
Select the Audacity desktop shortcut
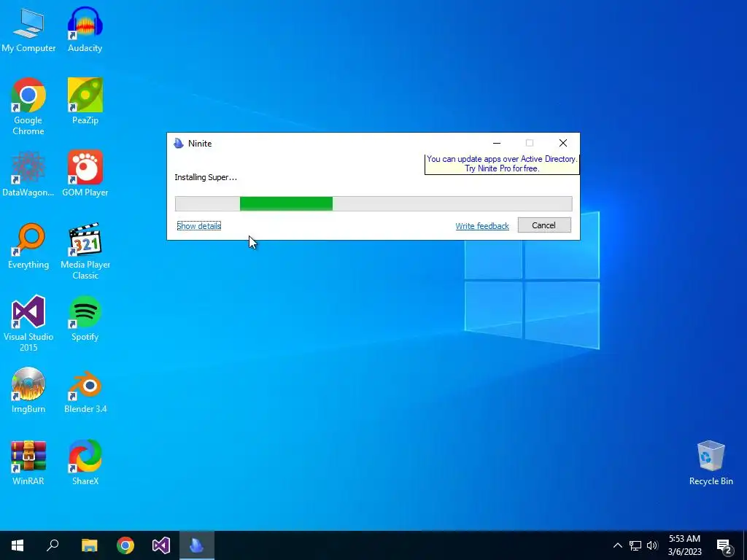click(x=85, y=29)
